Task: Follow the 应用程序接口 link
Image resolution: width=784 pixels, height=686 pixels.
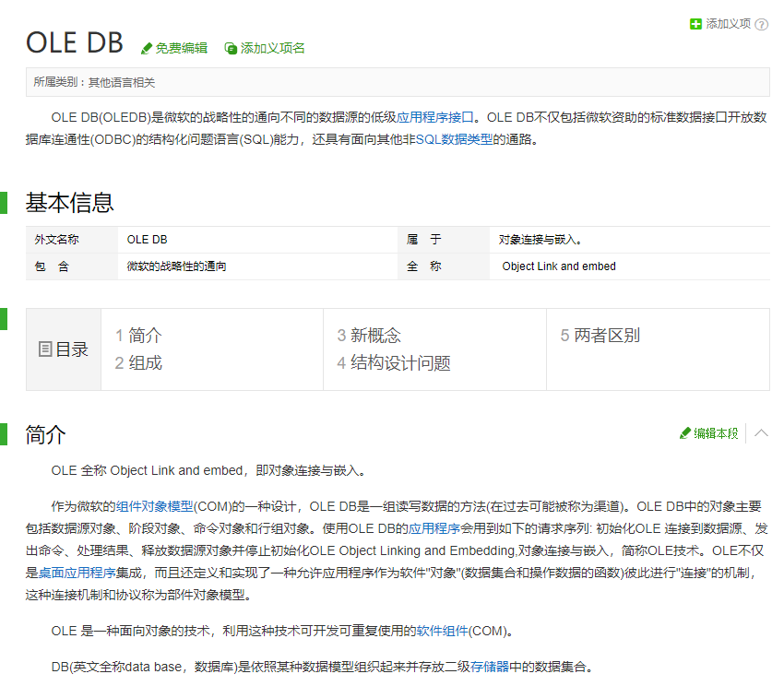Action: tap(435, 117)
